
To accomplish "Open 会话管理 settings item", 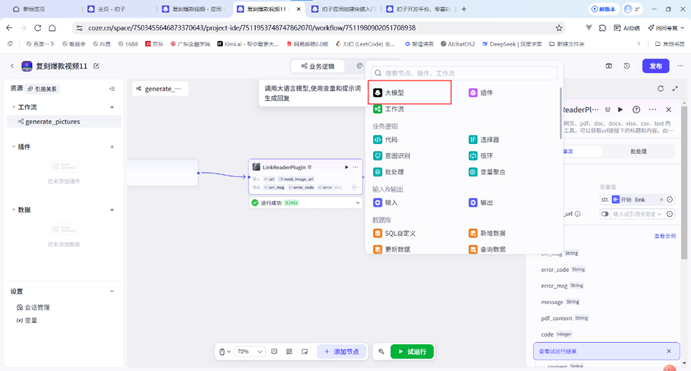I will tap(33, 307).
